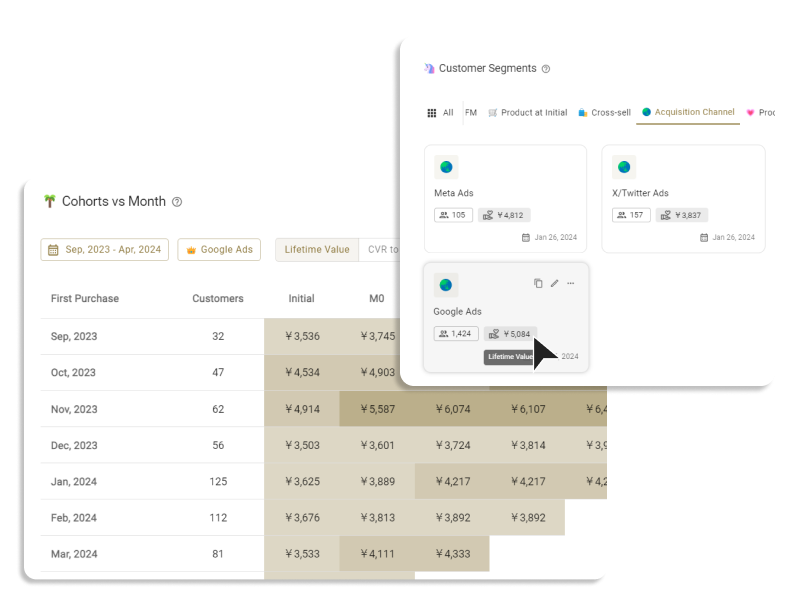Open the X/Twitter Ads segment card
800x600 pixels.
coord(683,198)
